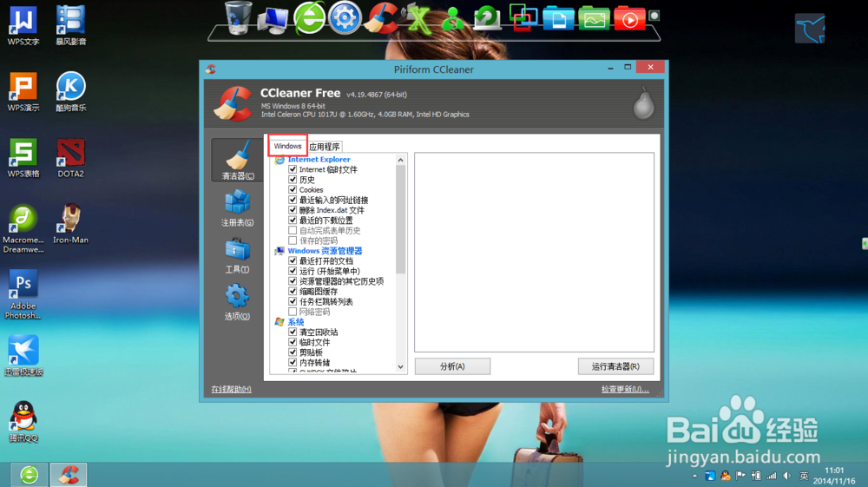Open WPS文字 desktop shortcut
This screenshot has width=868, height=487.
23,25
